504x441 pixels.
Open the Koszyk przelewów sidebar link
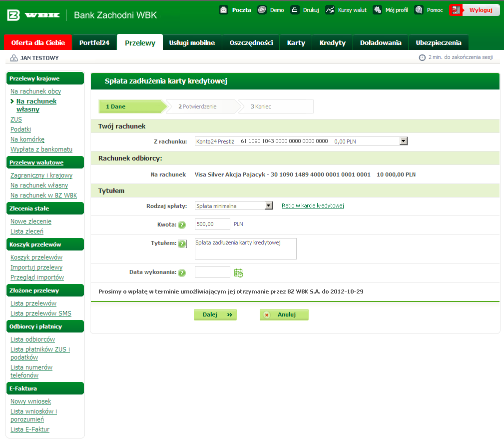(36, 257)
